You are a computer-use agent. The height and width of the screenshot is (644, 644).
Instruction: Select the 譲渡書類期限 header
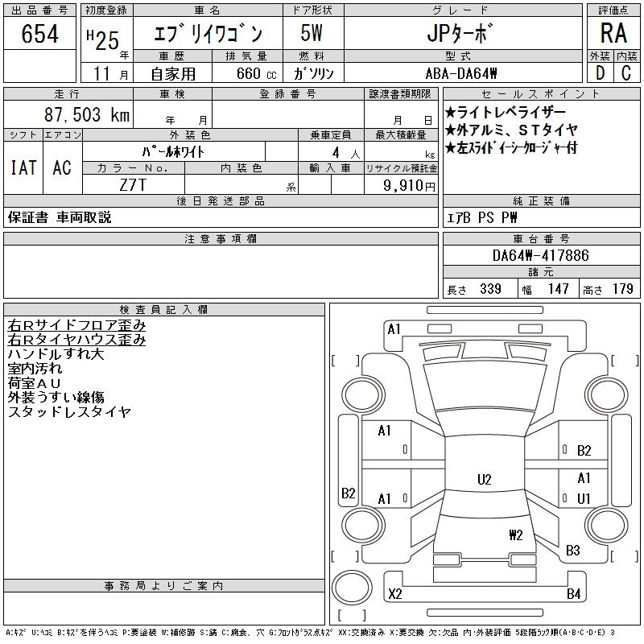(400, 94)
